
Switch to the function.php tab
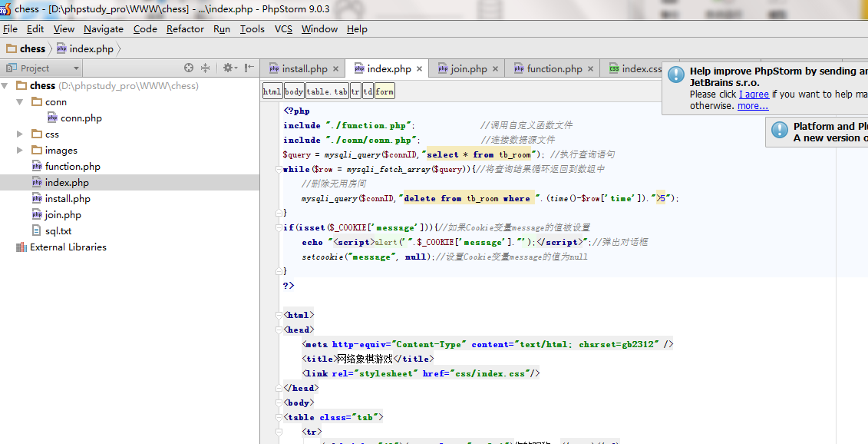coord(553,68)
